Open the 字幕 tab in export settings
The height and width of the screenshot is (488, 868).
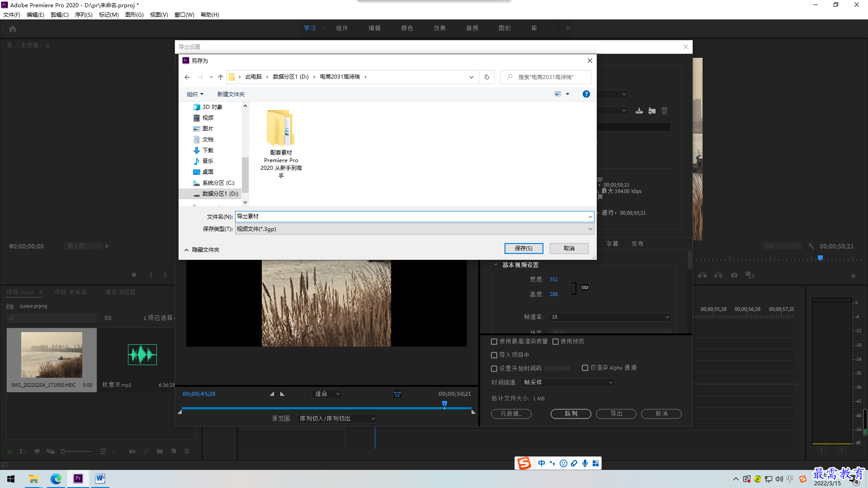pos(612,244)
